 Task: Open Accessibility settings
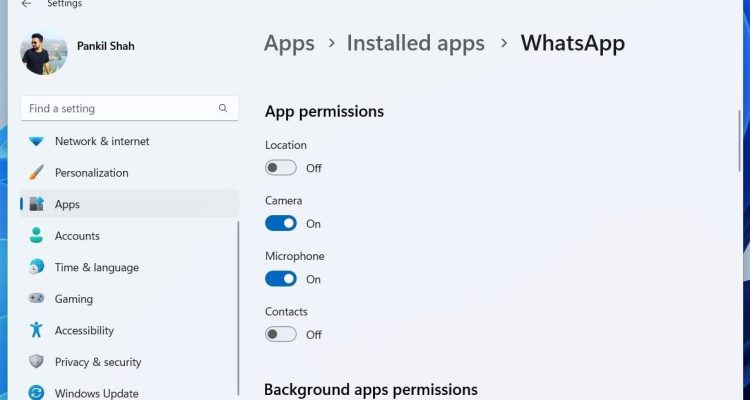(130, 331)
